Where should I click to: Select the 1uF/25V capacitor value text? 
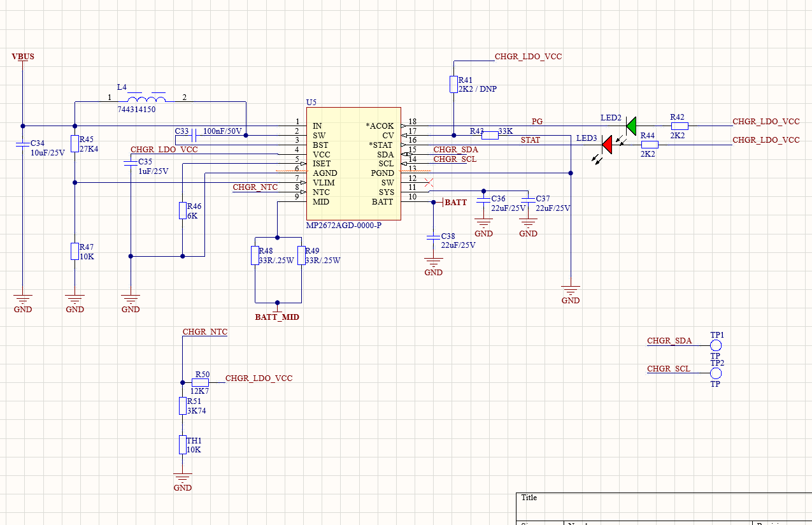pyautogui.click(x=153, y=171)
